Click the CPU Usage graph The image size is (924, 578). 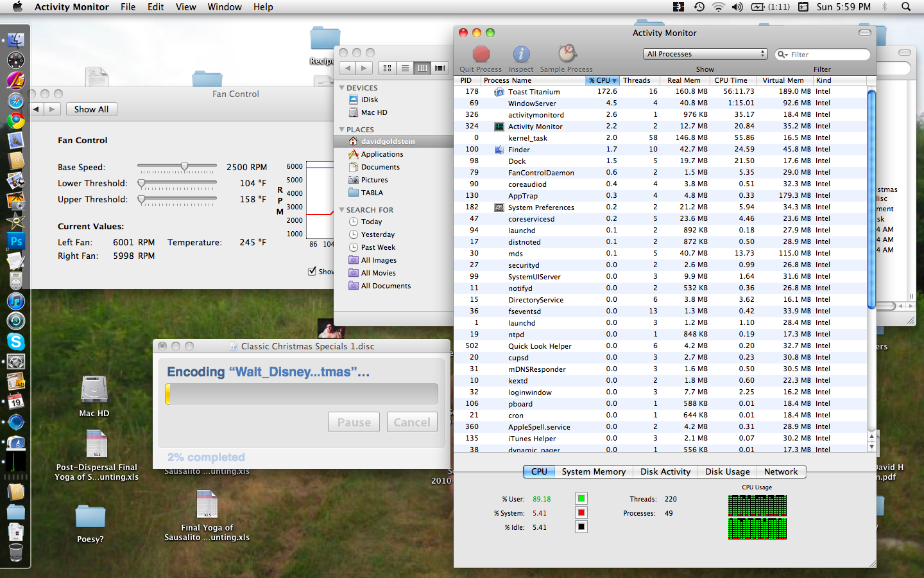[x=757, y=517]
